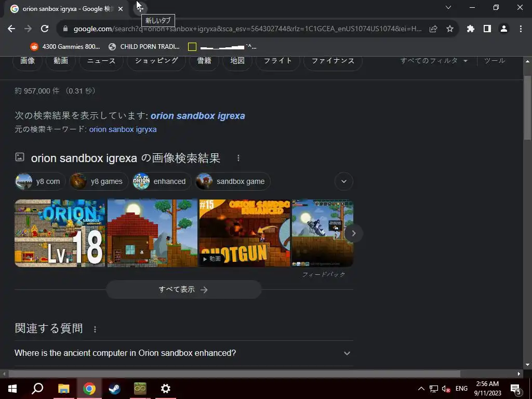Open the image results three-dot options

pyautogui.click(x=238, y=158)
